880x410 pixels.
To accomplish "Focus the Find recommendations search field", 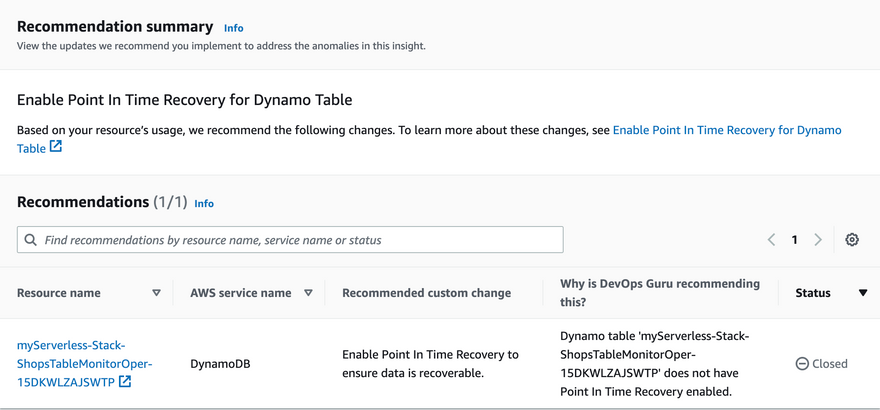I will click(300, 240).
